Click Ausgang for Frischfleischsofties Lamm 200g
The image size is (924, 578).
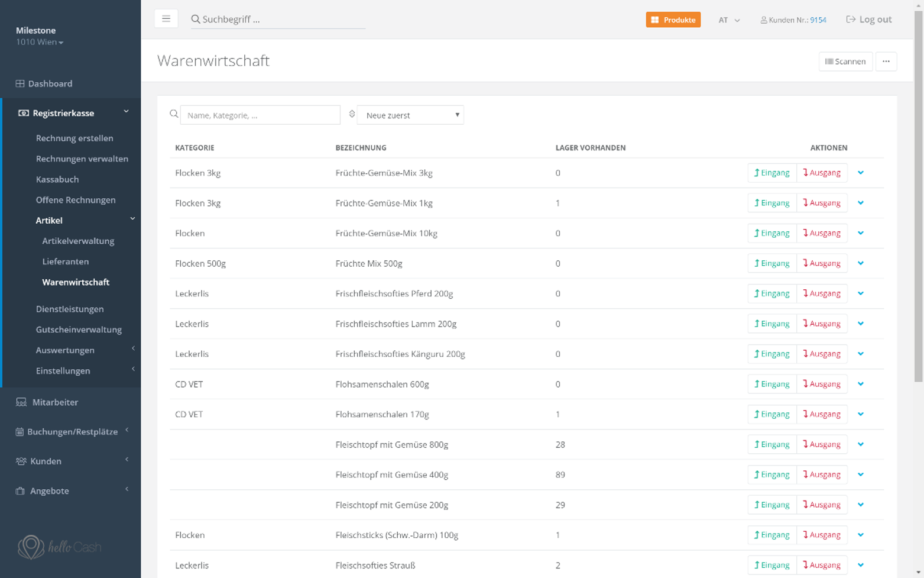822,324
